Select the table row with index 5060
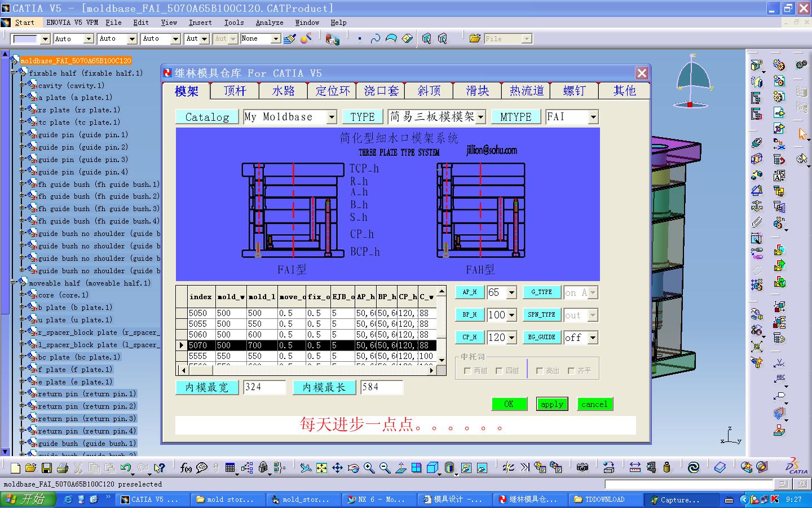This screenshot has width=812, height=508. 306,334
